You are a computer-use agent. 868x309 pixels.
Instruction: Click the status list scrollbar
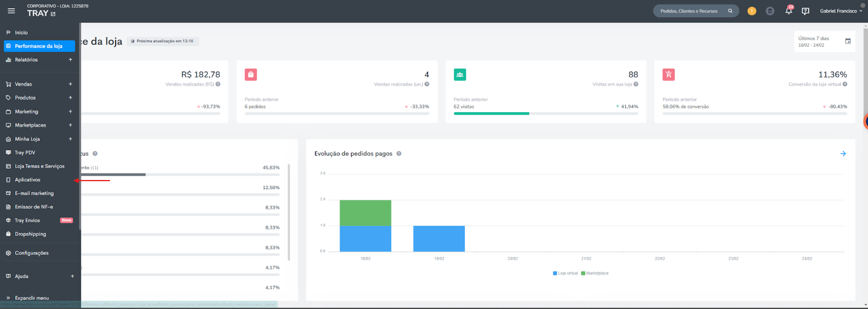point(289,211)
